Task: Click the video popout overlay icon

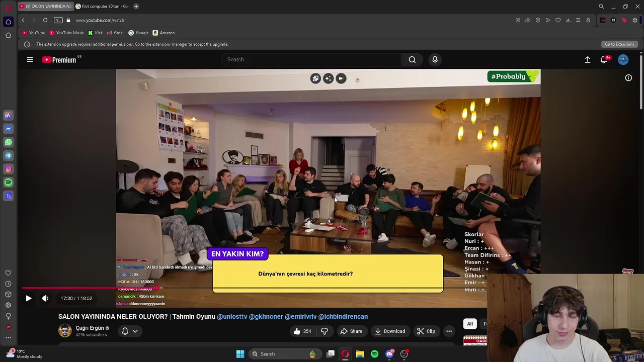Action: click(315, 78)
